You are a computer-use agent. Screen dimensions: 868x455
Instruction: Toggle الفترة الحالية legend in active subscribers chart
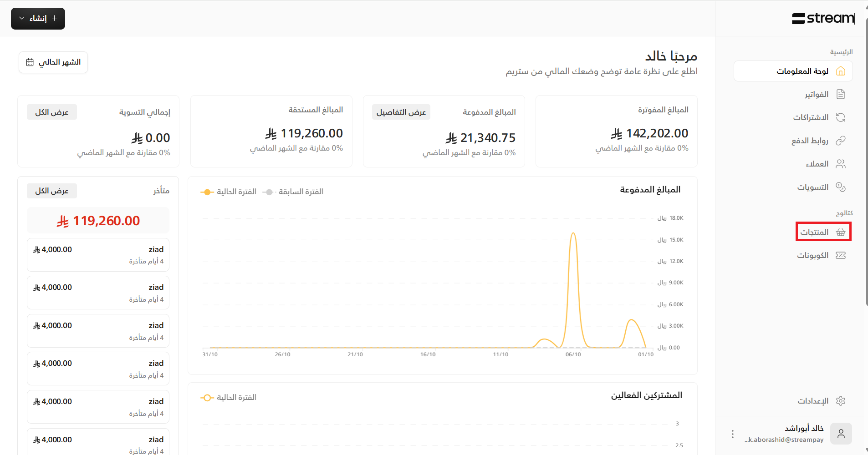pos(229,398)
